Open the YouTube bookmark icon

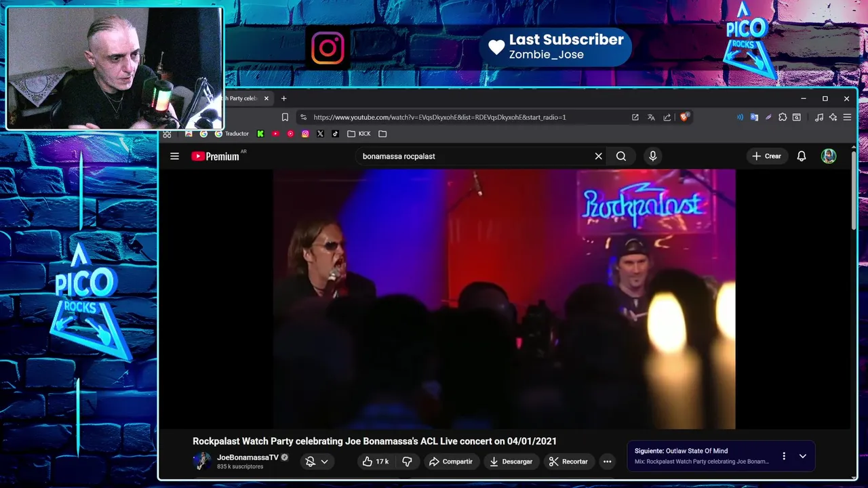pos(275,134)
